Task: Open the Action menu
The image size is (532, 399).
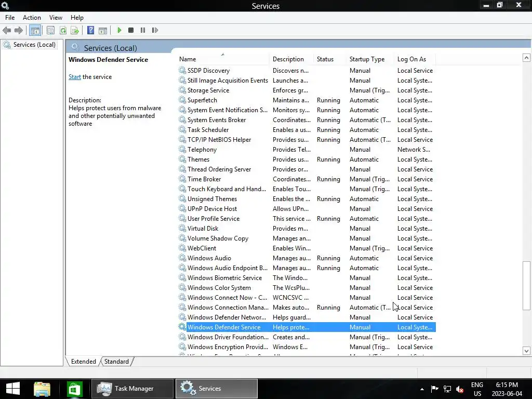Action: [x=32, y=18]
